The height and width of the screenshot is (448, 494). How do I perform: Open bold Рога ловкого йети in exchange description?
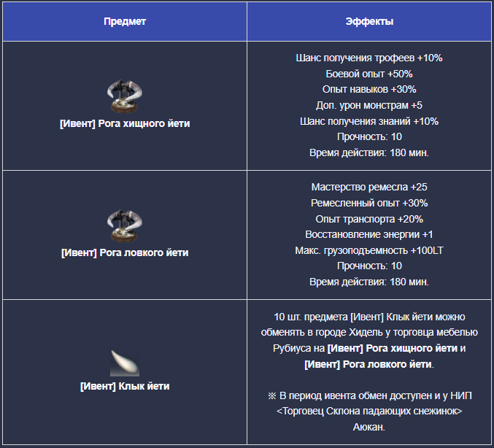pos(368,363)
